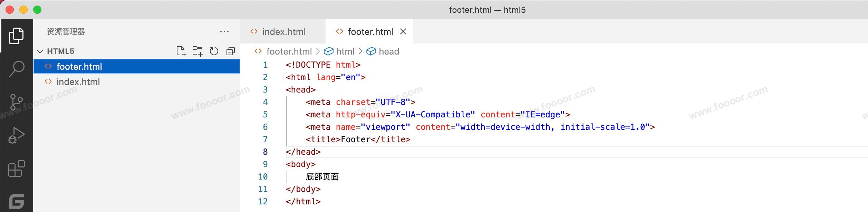Open the Source Control view
The height and width of the screenshot is (212, 868).
pyautogui.click(x=16, y=102)
